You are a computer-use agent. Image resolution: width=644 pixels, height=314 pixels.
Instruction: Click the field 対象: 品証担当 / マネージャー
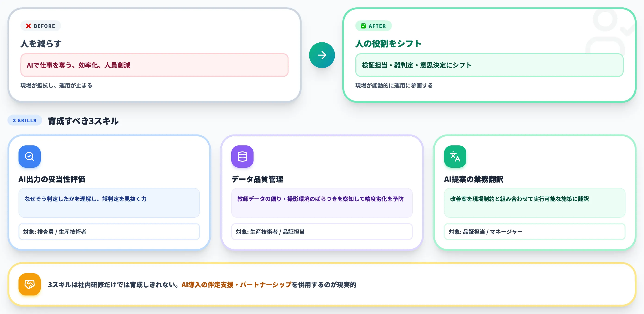[x=535, y=232]
